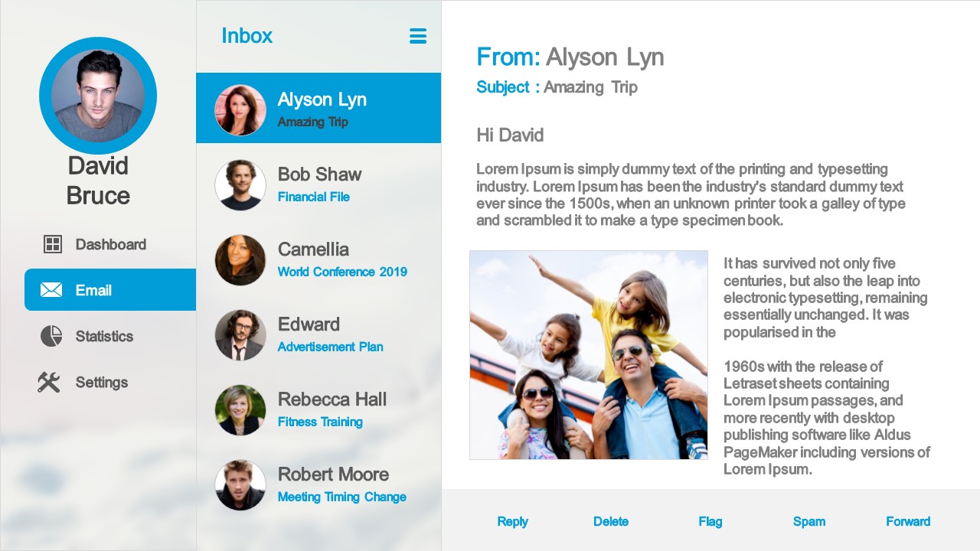
Task: Reply to Alyson Lyn's email
Action: [512, 521]
